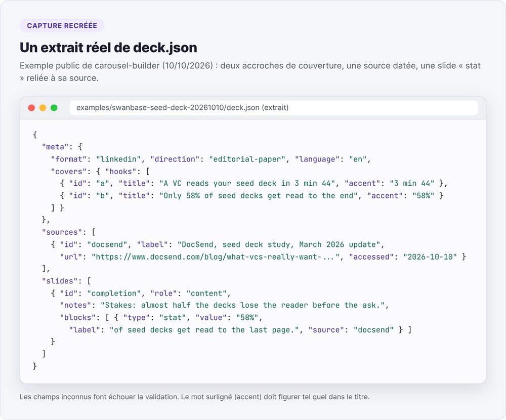506x420 pixels.
Task: Click the "accessed" key
Action: (371, 257)
